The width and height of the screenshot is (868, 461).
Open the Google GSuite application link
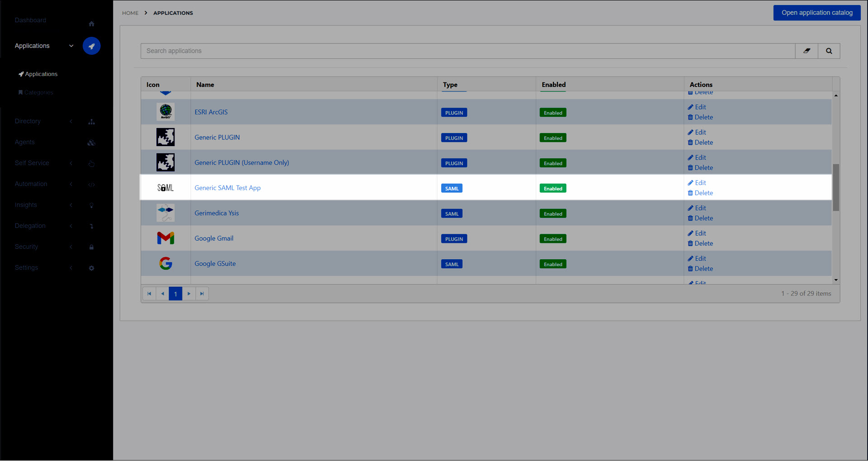[215, 263]
